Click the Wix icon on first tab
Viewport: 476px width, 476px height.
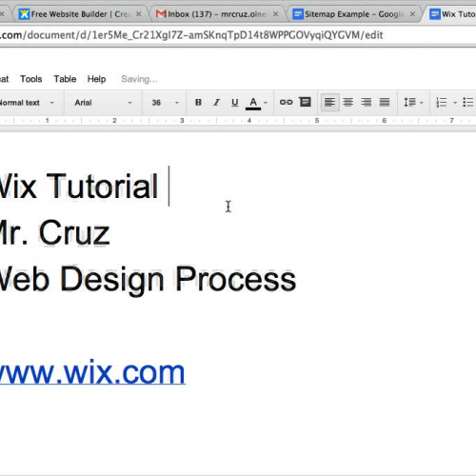coord(24,14)
